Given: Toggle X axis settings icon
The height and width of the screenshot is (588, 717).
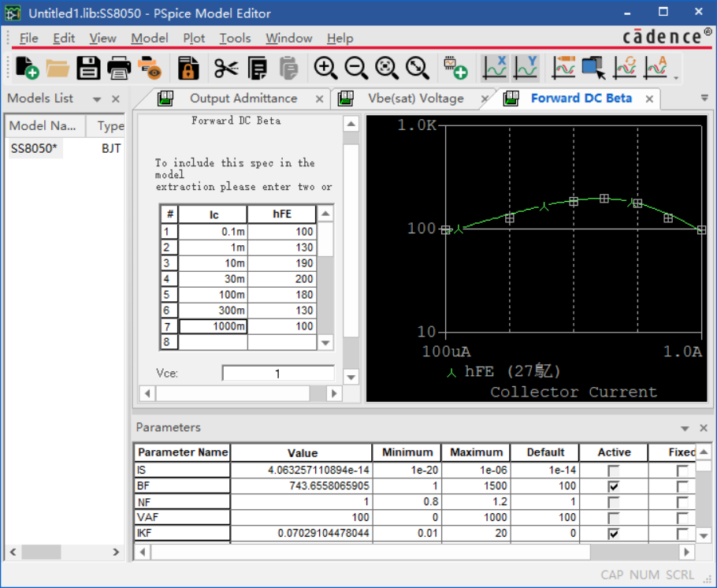Looking at the screenshot, I should point(495,68).
